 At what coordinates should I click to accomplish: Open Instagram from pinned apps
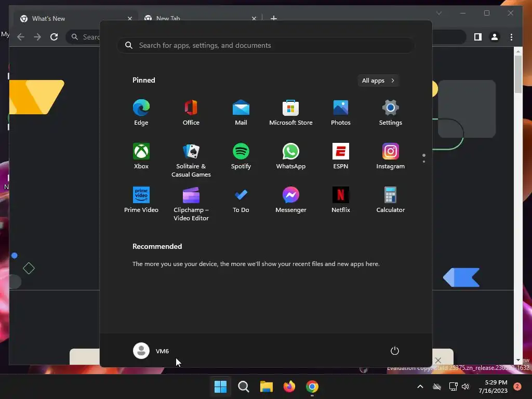click(x=391, y=156)
